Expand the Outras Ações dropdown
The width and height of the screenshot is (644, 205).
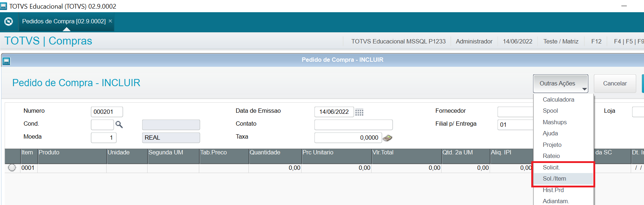coord(560,83)
